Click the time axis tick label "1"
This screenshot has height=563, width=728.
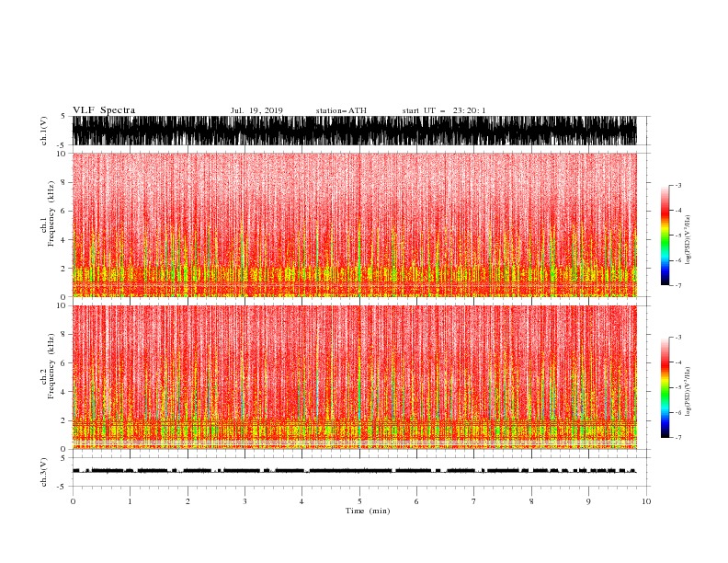click(130, 501)
